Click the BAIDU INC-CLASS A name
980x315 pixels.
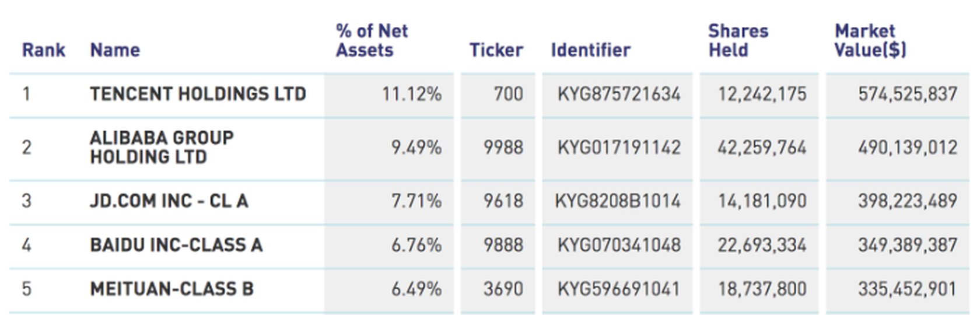pos(176,245)
